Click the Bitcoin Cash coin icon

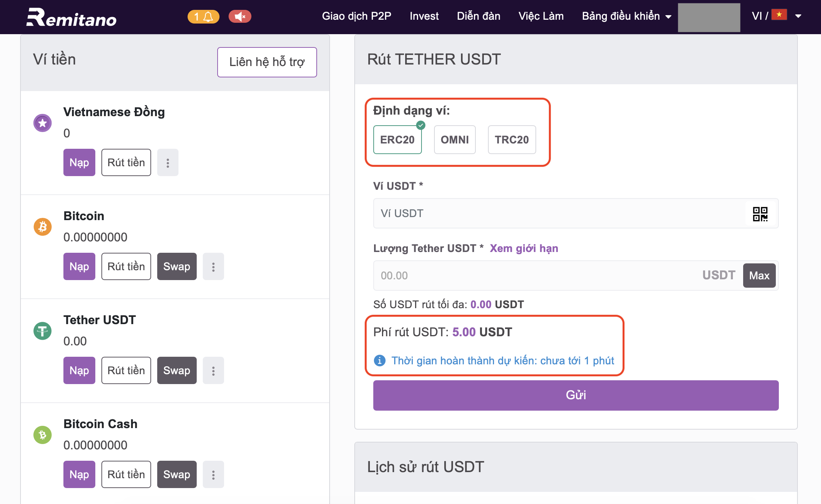[x=43, y=435]
